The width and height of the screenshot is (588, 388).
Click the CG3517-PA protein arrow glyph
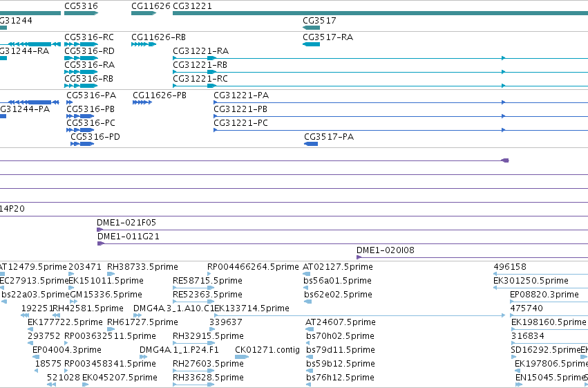tap(311, 144)
